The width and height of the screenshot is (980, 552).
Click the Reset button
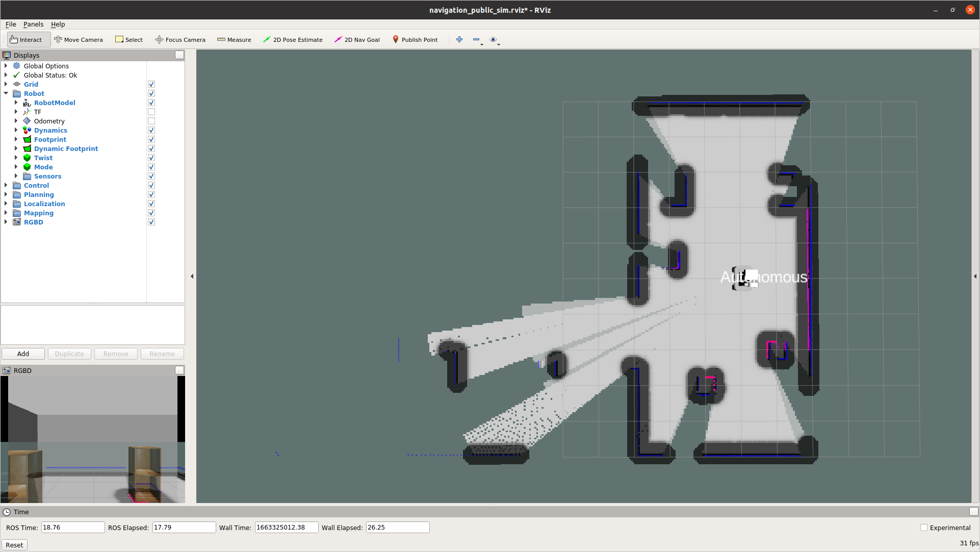(x=14, y=545)
